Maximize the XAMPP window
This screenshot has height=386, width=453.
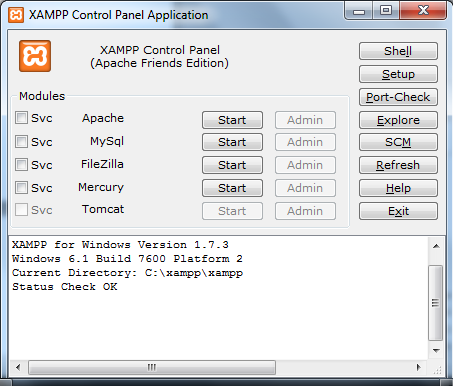pyautogui.click(x=386, y=11)
